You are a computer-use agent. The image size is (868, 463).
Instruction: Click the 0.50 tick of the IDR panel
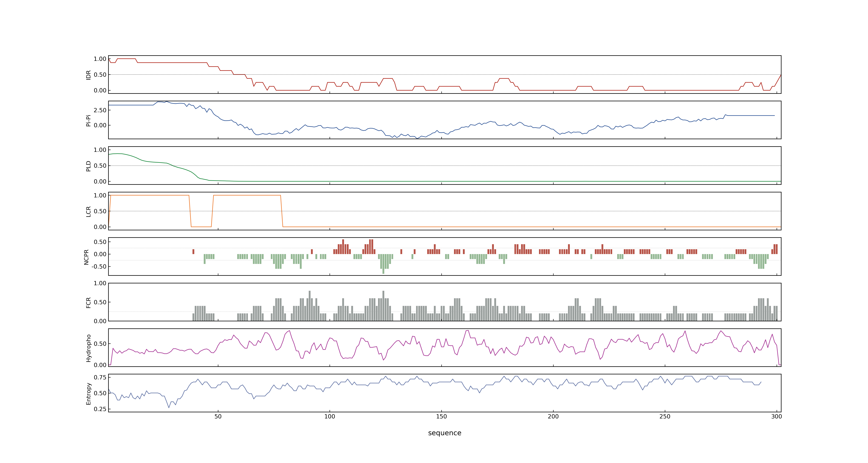pos(100,75)
